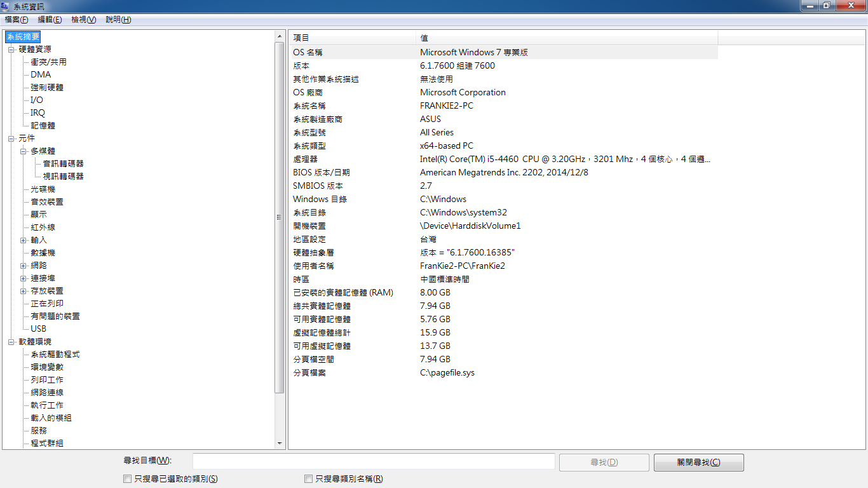Viewport: 868px width, 488px height.
Task: Expand the 連接埠 tree node
Action: [24, 278]
